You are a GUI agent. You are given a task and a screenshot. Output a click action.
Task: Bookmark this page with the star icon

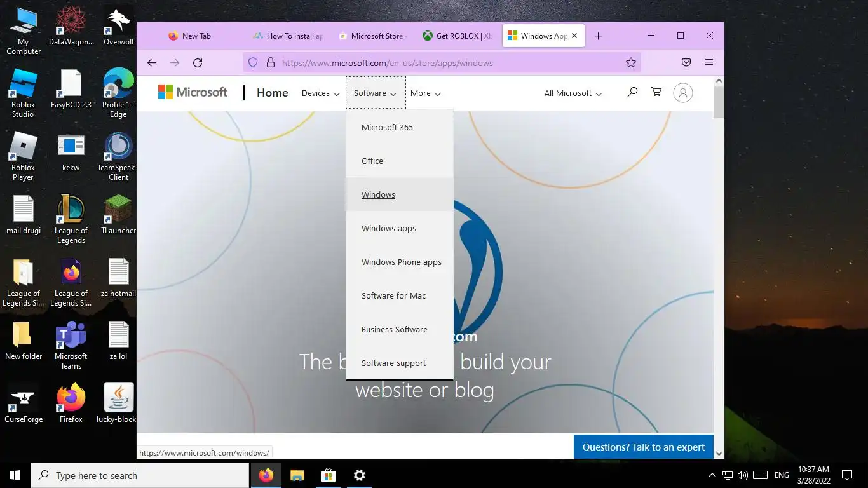631,62
